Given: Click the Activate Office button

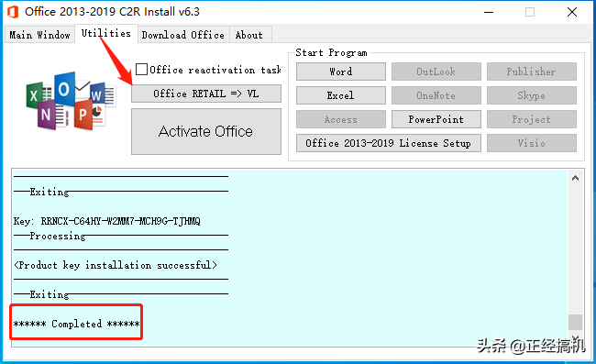Looking at the screenshot, I should (x=206, y=131).
